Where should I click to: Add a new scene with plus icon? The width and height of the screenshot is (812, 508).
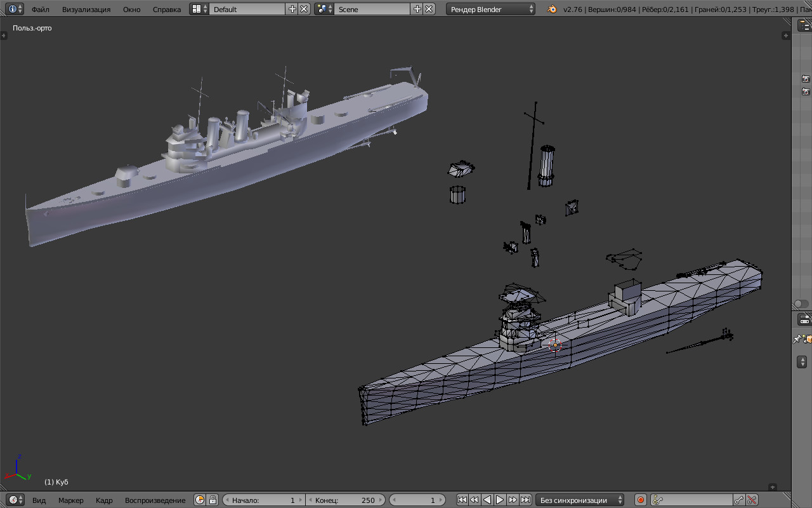(x=417, y=10)
